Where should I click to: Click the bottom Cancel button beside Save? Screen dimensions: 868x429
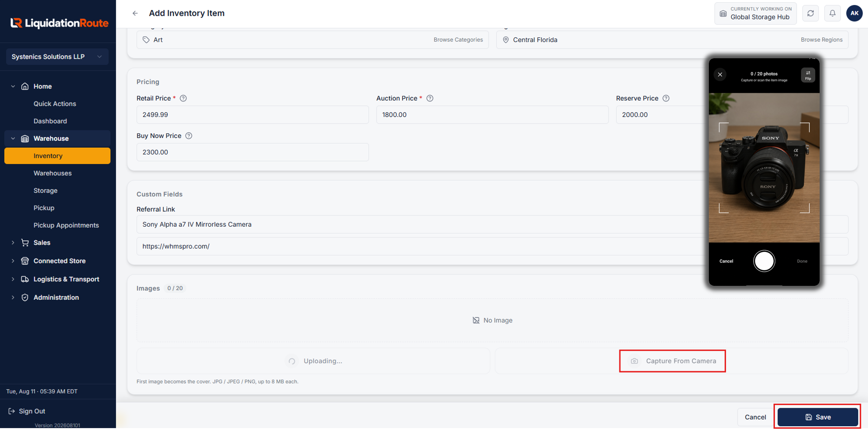pos(755,417)
